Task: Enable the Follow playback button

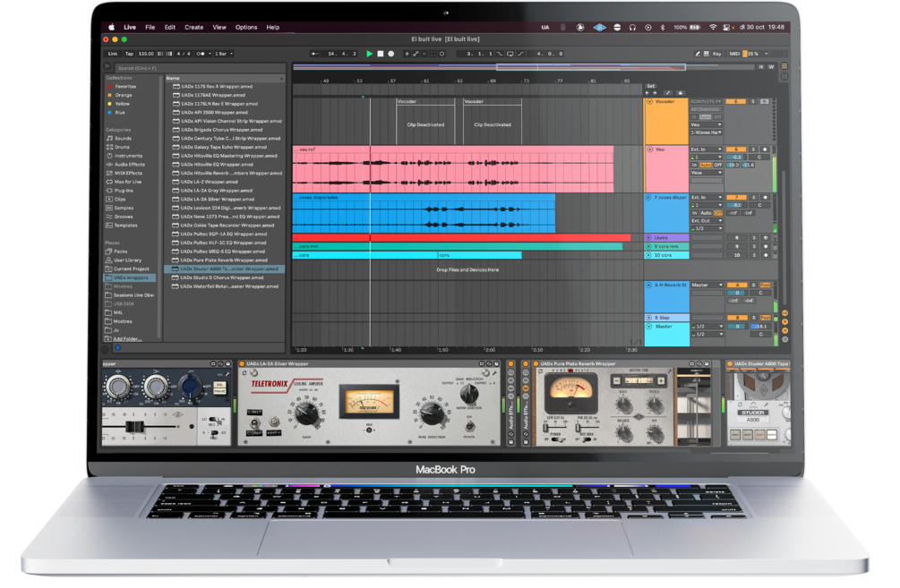Action: pos(314,54)
